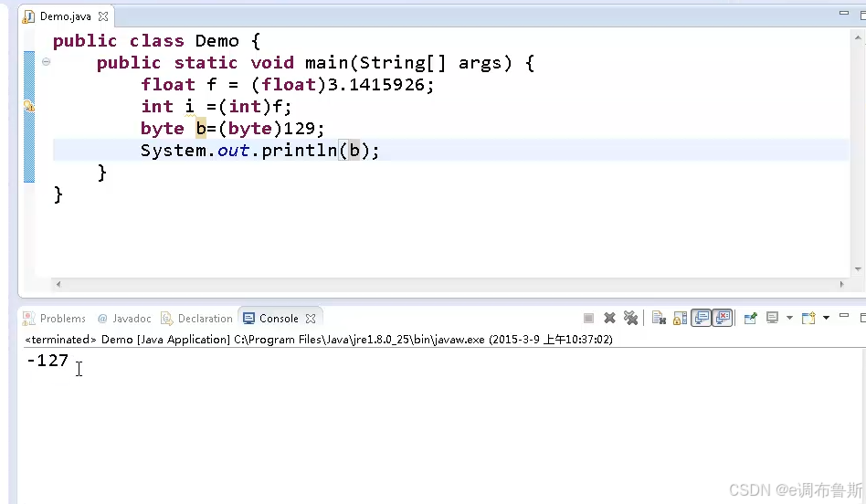Click the args parameter in main
The image size is (866, 504).
[480, 63]
